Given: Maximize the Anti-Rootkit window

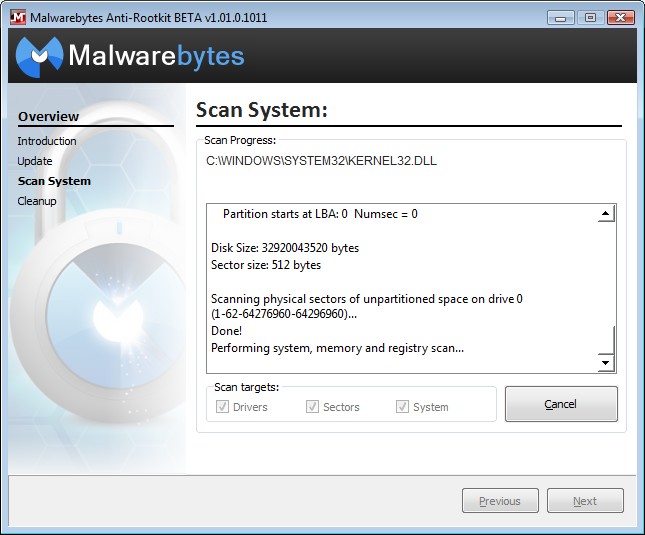Looking at the screenshot, I should (590, 18).
